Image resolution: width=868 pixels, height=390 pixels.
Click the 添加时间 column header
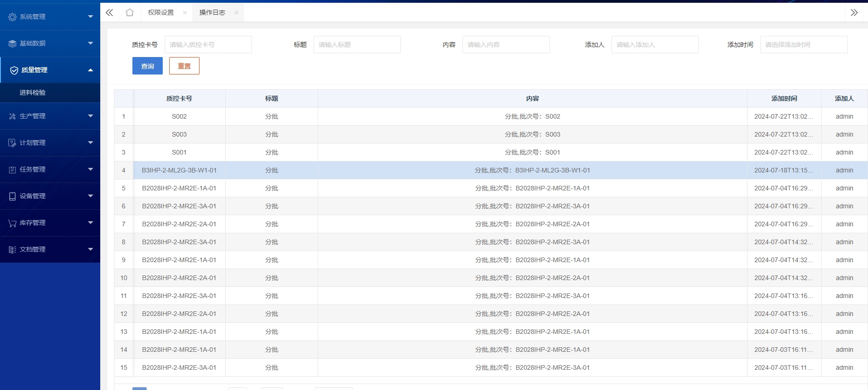coord(784,98)
